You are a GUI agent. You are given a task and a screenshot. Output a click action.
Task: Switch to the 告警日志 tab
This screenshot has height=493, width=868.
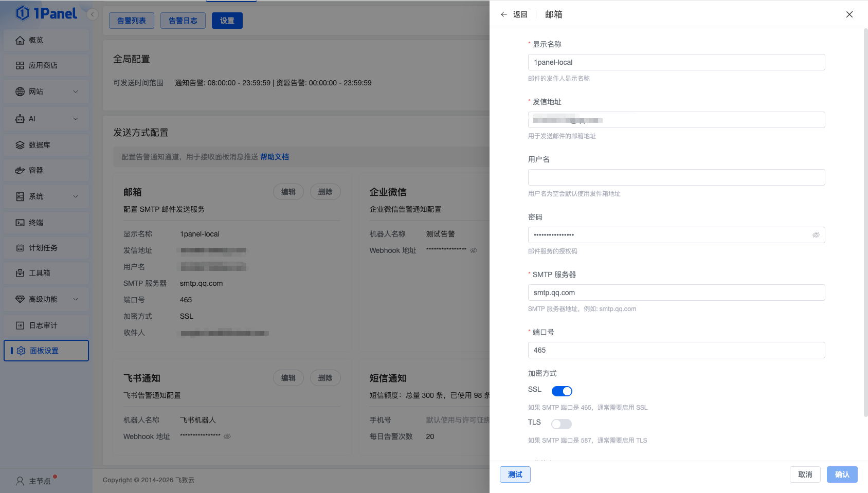pos(183,21)
